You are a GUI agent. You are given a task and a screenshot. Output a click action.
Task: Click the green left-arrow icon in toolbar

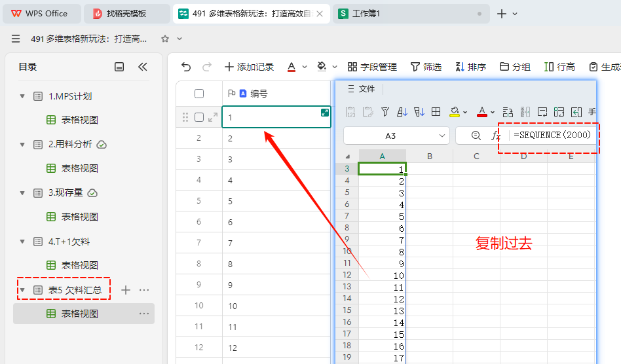pos(576,113)
